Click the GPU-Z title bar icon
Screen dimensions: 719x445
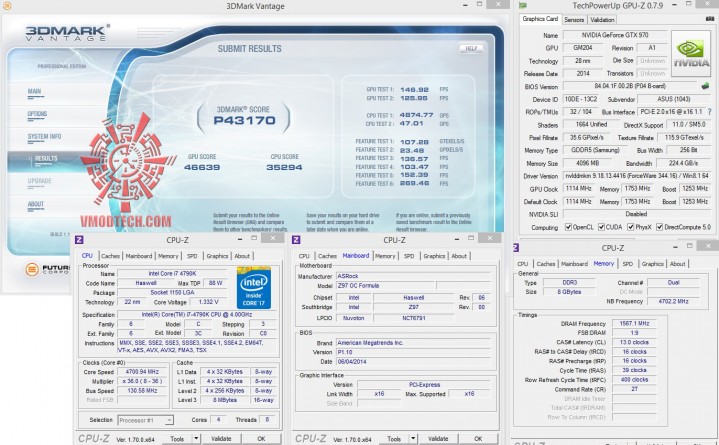coord(522,6)
